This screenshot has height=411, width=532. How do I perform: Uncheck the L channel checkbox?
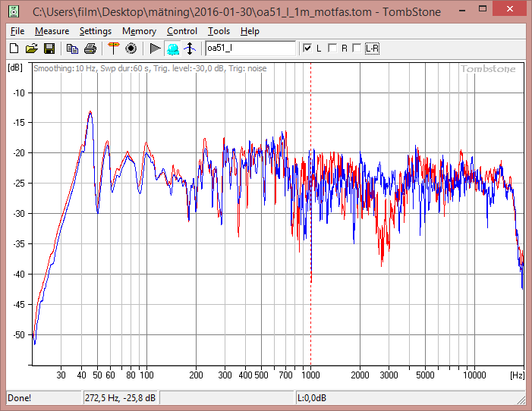point(307,49)
